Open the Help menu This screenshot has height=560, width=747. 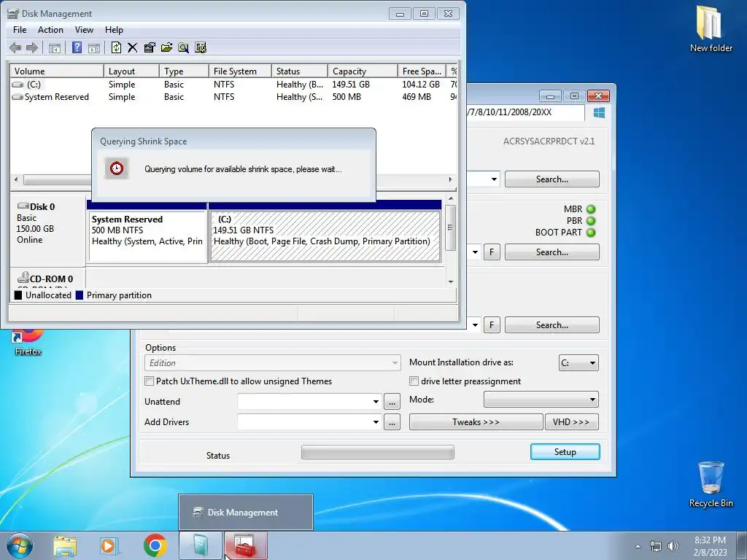pyautogui.click(x=114, y=29)
